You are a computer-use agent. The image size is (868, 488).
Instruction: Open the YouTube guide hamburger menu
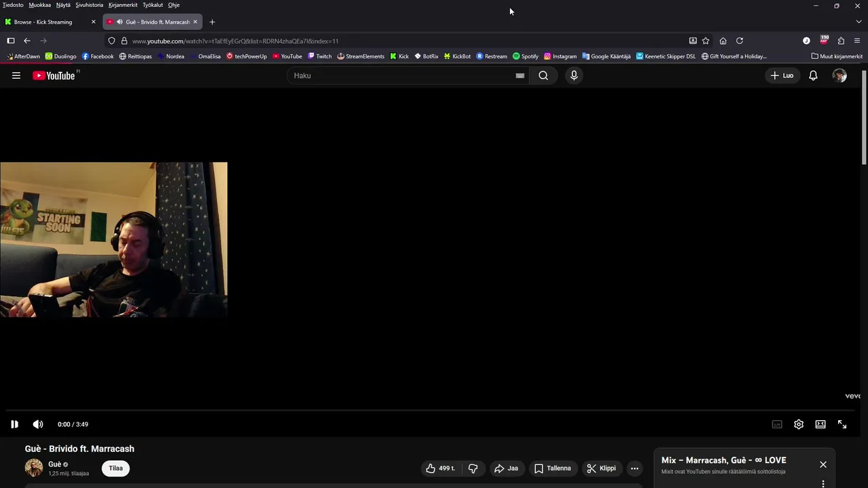point(16,75)
